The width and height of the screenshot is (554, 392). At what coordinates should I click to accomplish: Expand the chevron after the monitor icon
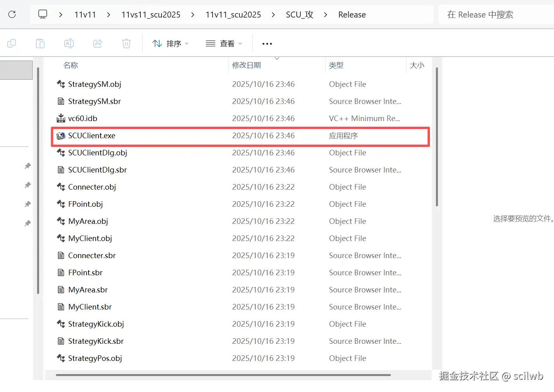(61, 15)
